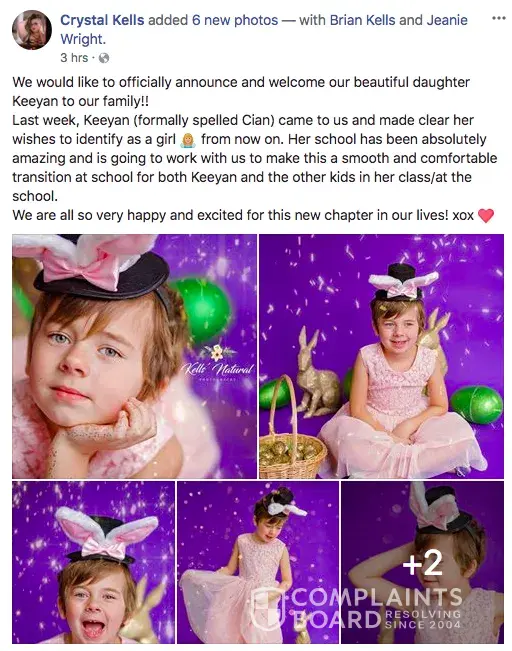The height and width of the screenshot is (651, 512).
Task: Click the green Easter egg in portrait photo
Action: point(204,310)
